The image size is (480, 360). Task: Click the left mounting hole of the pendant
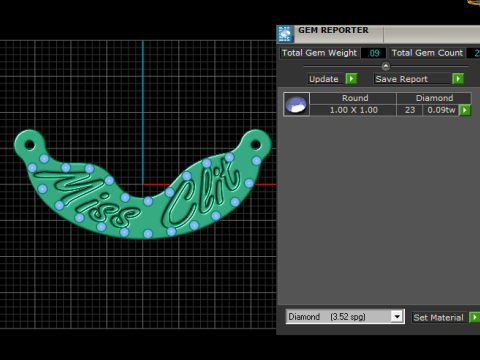point(29,145)
